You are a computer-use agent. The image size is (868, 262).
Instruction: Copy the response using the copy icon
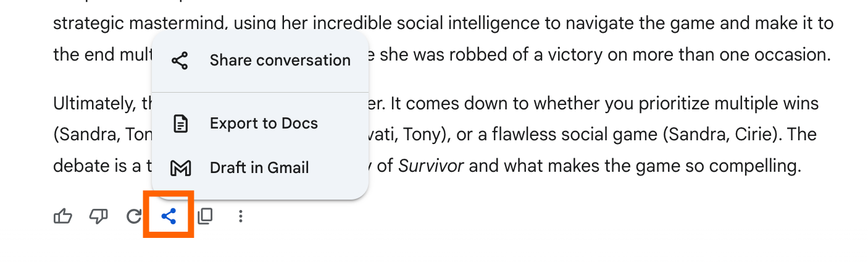(205, 216)
